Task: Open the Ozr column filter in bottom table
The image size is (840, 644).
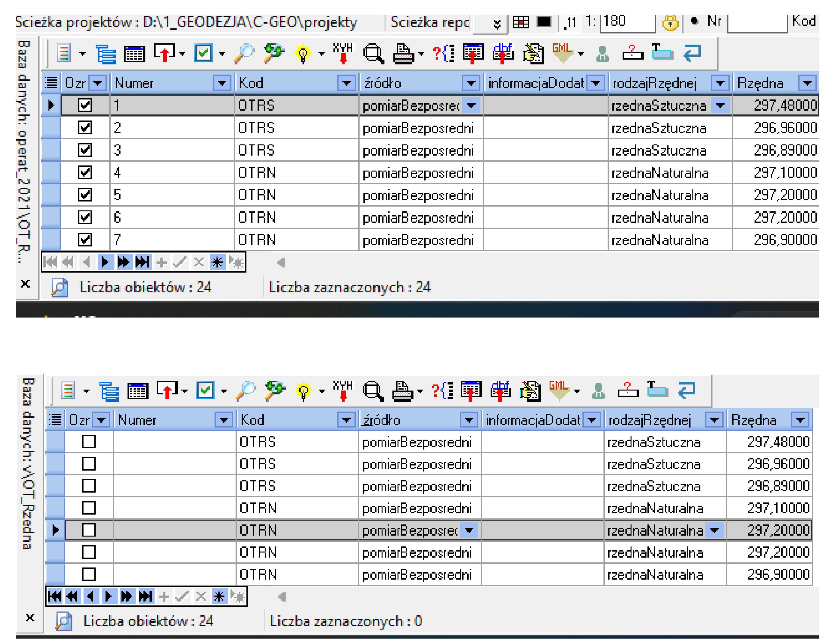Action: click(101, 420)
